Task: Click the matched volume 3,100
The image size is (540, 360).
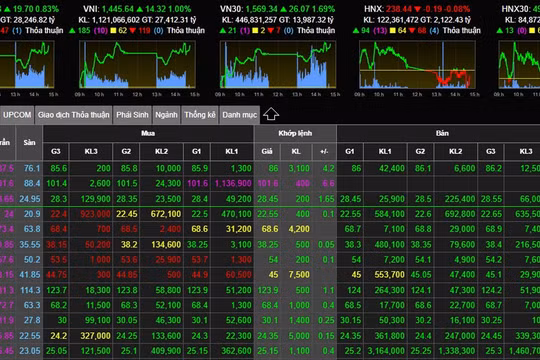Action: click(299, 168)
